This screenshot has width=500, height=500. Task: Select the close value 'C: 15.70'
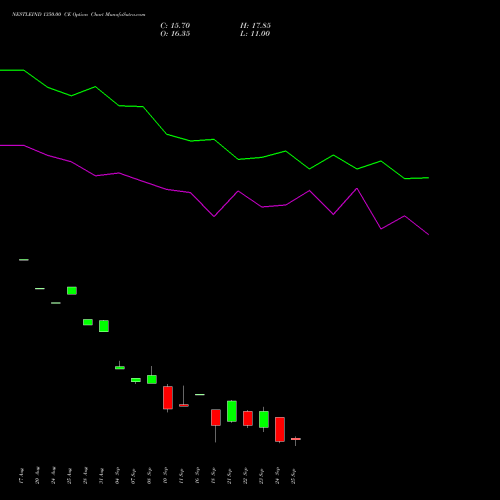click(175, 26)
